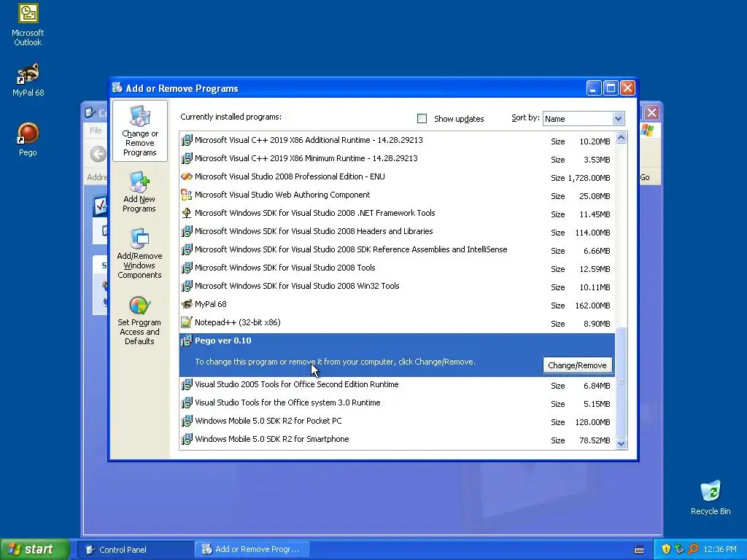747x560 pixels.
Task: Click Win32 Tools entry icon
Action: (187, 286)
